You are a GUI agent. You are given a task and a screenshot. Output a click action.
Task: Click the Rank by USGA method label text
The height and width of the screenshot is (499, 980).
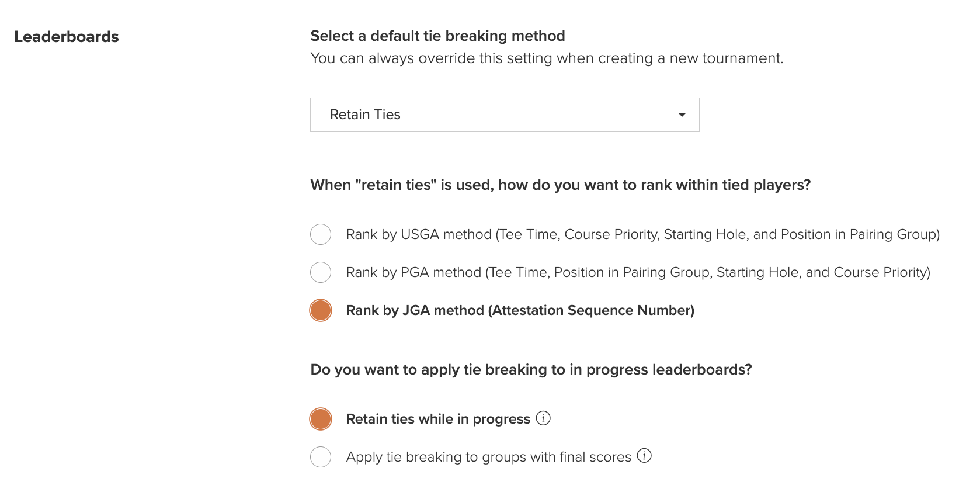(643, 234)
